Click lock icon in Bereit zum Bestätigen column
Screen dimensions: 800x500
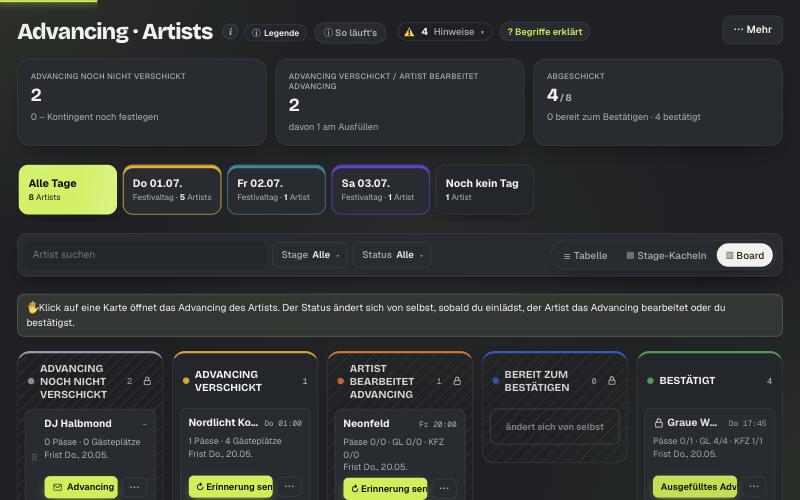612,381
